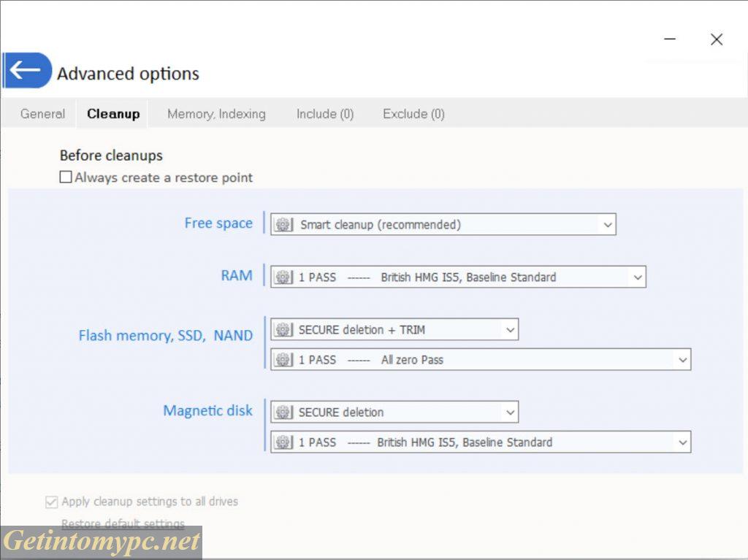Close the Advanced options window
748x560 pixels.
point(717,39)
